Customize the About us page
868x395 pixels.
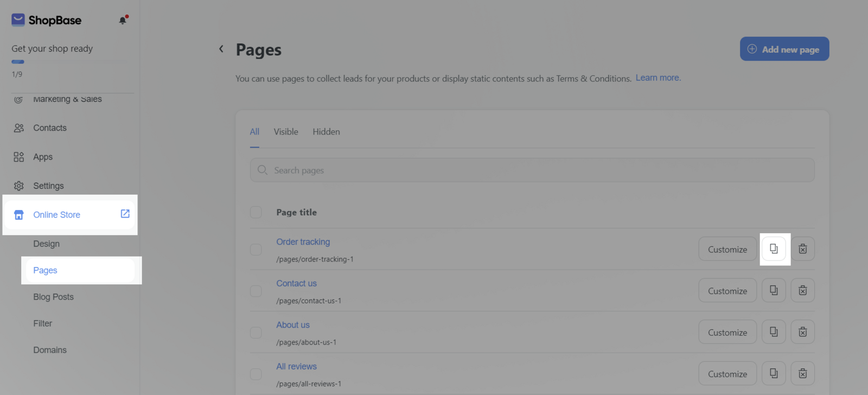[727, 332]
